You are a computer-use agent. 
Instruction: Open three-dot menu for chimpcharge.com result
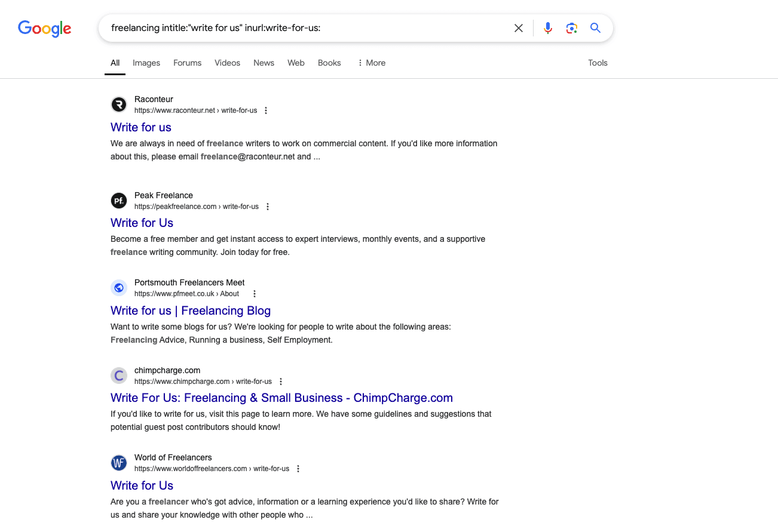point(281,382)
